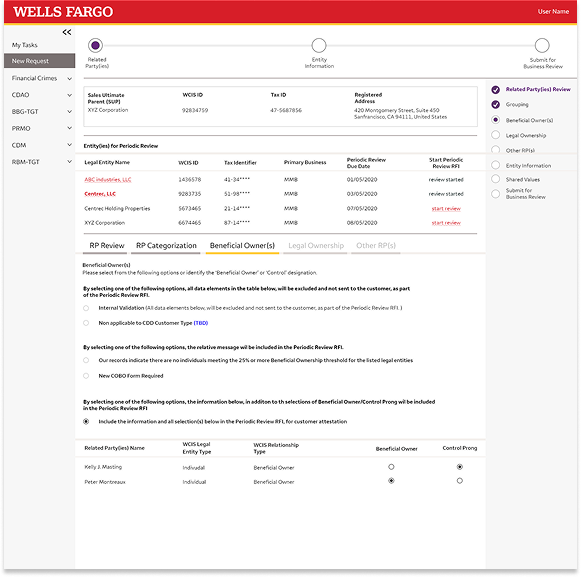Click the Peter Montreaux party name
Viewport: 581px width, 577px height.
point(105,482)
